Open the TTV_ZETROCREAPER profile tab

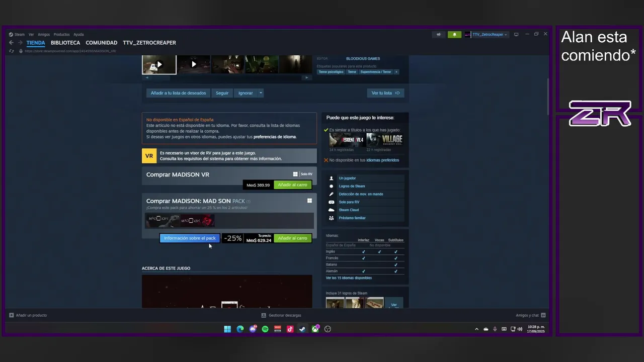(x=149, y=43)
